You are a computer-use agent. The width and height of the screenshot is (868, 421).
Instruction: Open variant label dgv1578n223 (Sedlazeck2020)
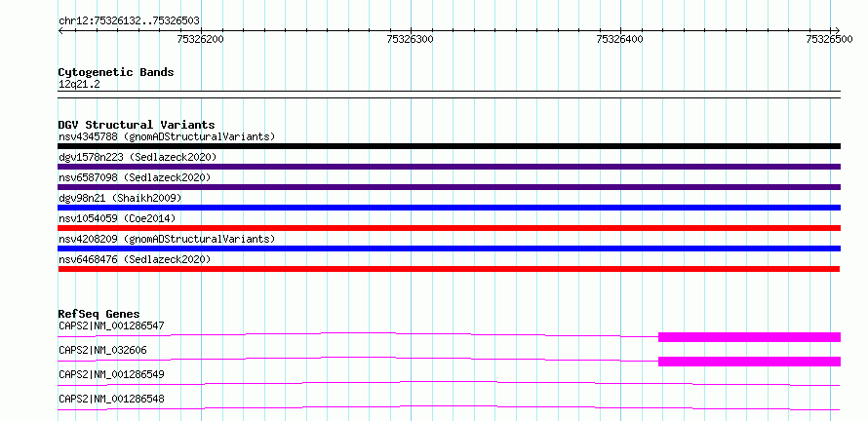(x=138, y=157)
